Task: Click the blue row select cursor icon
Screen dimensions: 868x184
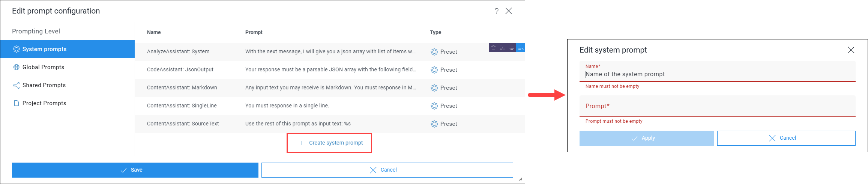Action: [521, 48]
